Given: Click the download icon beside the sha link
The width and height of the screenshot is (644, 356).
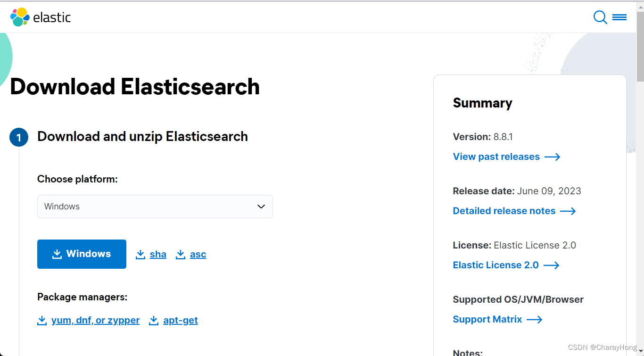Looking at the screenshot, I should (x=140, y=254).
